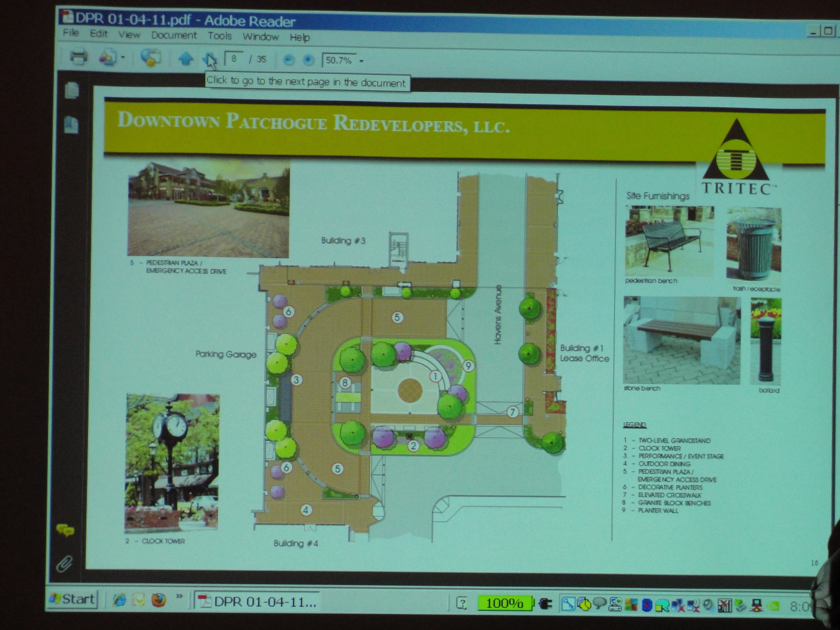Image resolution: width=840 pixels, height=630 pixels.
Task: Open the File menu
Action: (71, 33)
